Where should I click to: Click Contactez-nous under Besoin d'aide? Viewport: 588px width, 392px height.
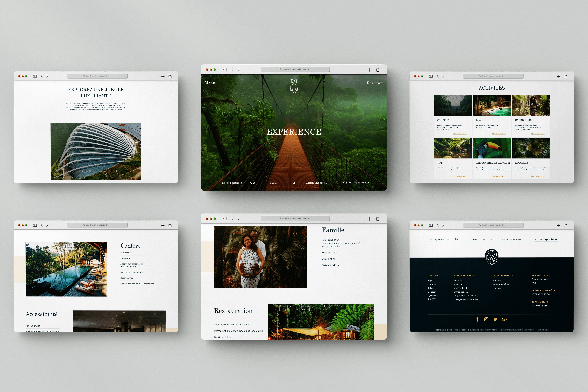540,279
